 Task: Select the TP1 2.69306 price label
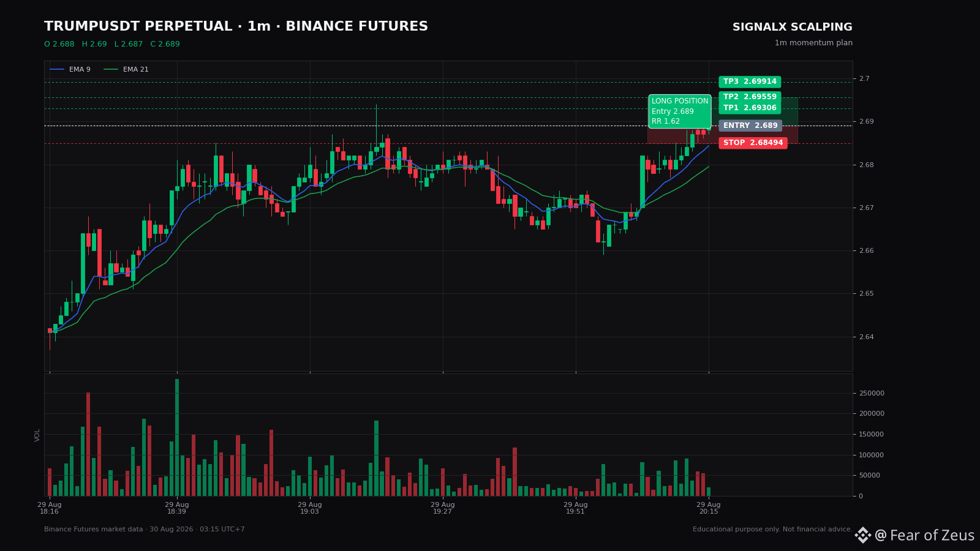750,108
